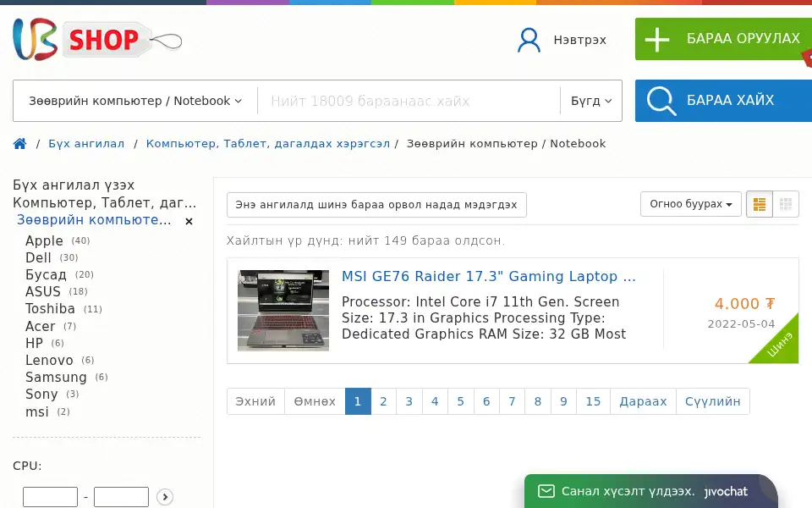Switch to grid view layout icon
This screenshot has height=508, width=812.
tap(786, 204)
